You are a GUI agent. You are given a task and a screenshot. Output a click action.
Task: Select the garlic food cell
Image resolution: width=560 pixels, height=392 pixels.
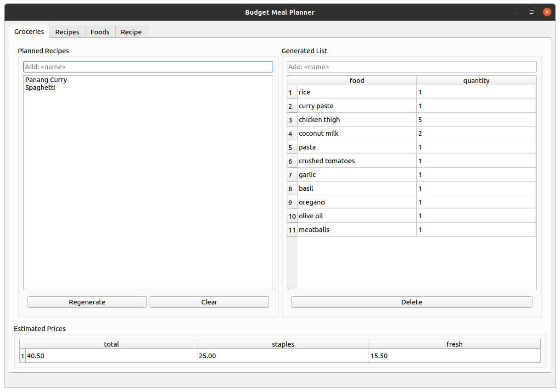pos(357,175)
